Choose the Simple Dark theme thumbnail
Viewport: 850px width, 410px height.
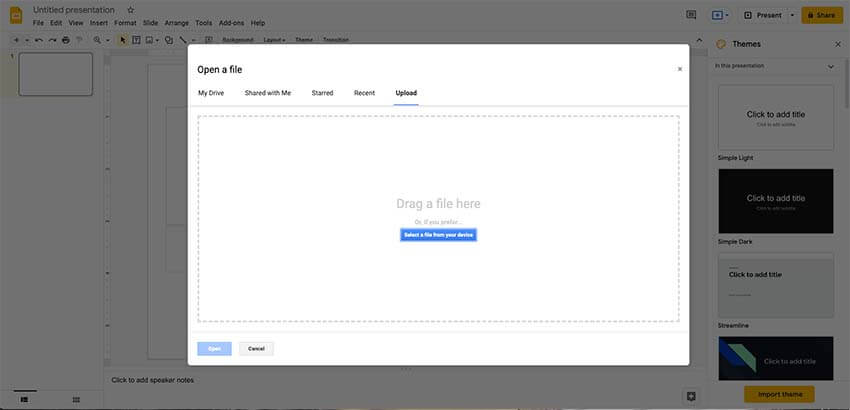775,201
